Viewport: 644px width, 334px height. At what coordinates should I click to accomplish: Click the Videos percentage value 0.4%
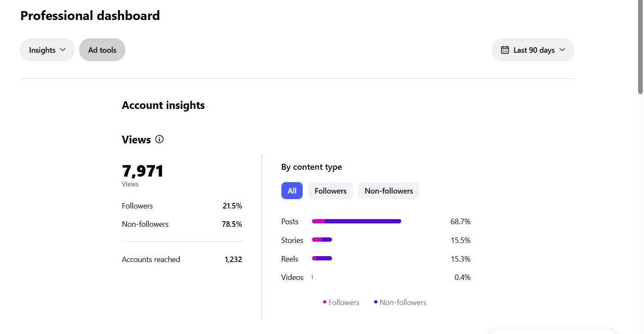click(462, 277)
